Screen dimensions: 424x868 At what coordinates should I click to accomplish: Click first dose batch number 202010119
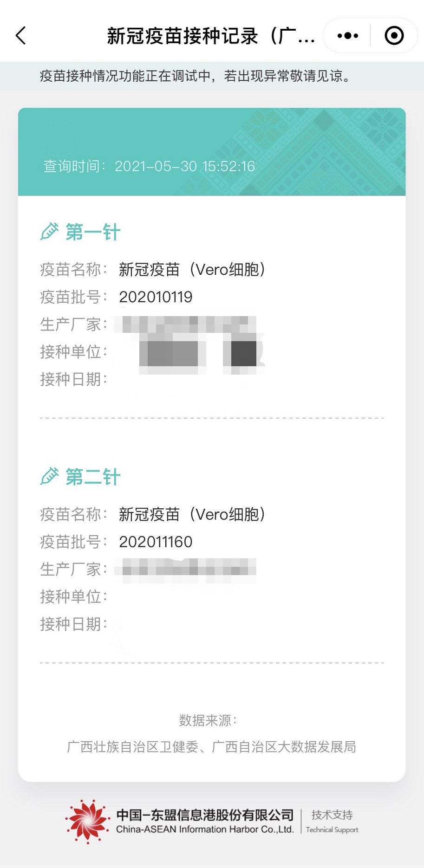(156, 297)
